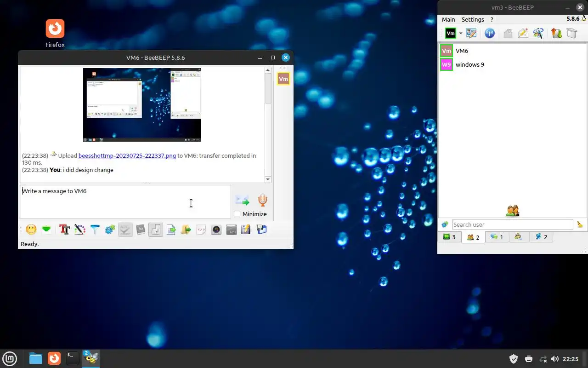Click the grayed-out envelope icon in vm3 toolbar
Viewport: 588px width, 368px height.
[x=508, y=33]
